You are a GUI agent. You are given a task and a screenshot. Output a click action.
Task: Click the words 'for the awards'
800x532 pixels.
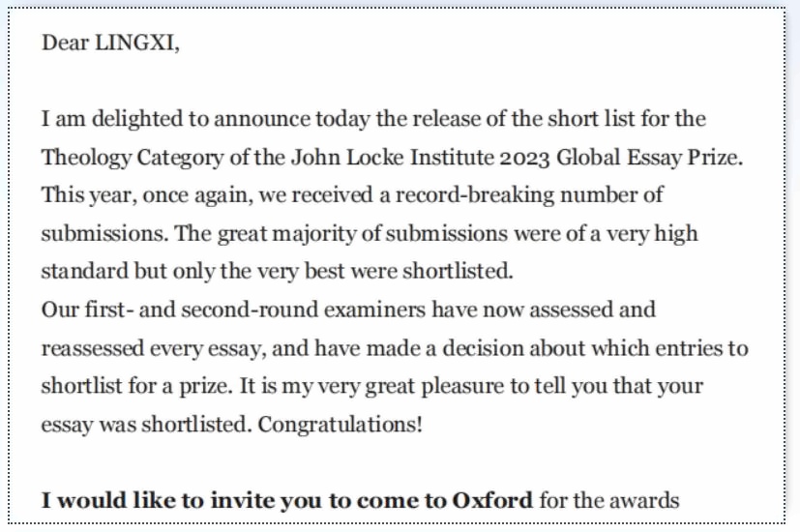pyautogui.click(x=609, y=500)
